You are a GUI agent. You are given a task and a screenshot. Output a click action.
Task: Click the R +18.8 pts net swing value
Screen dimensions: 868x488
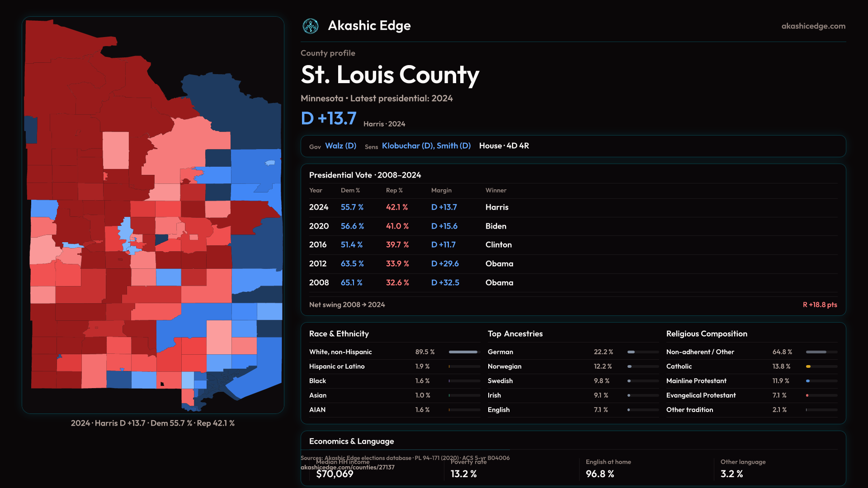[x=819, y=305]
